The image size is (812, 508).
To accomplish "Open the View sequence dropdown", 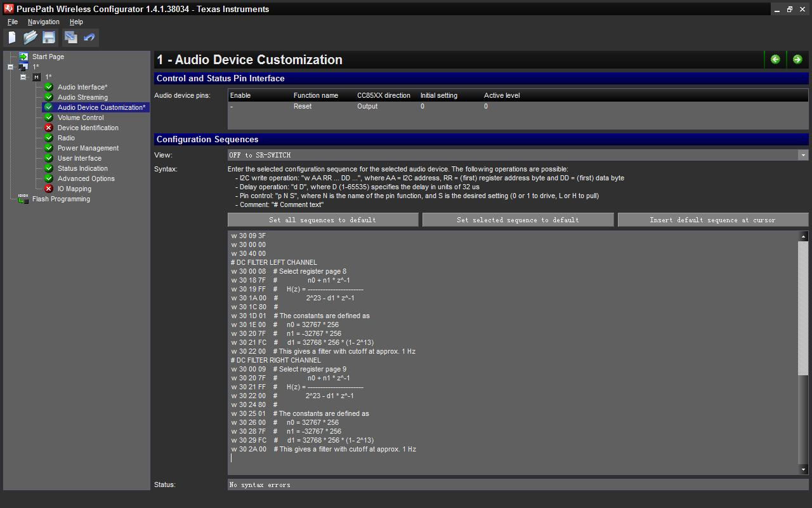I will [803, 155].
